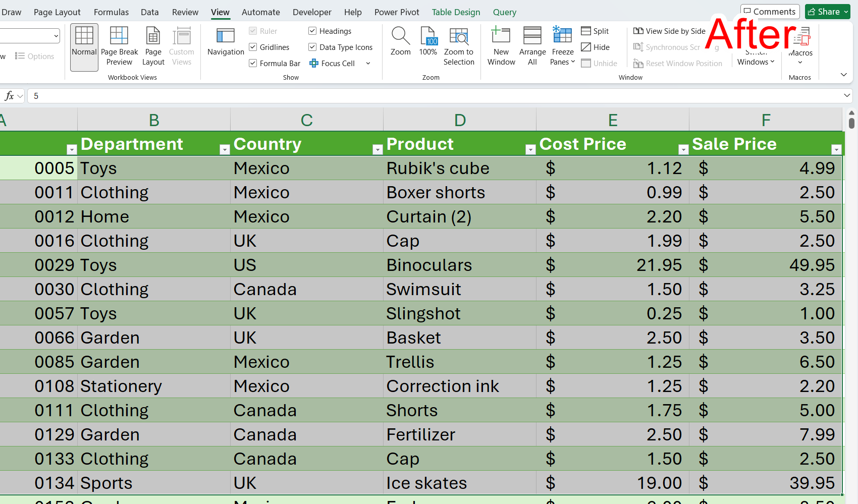Open the Review tab
858x504 pixels.
(x=185, y=12)
